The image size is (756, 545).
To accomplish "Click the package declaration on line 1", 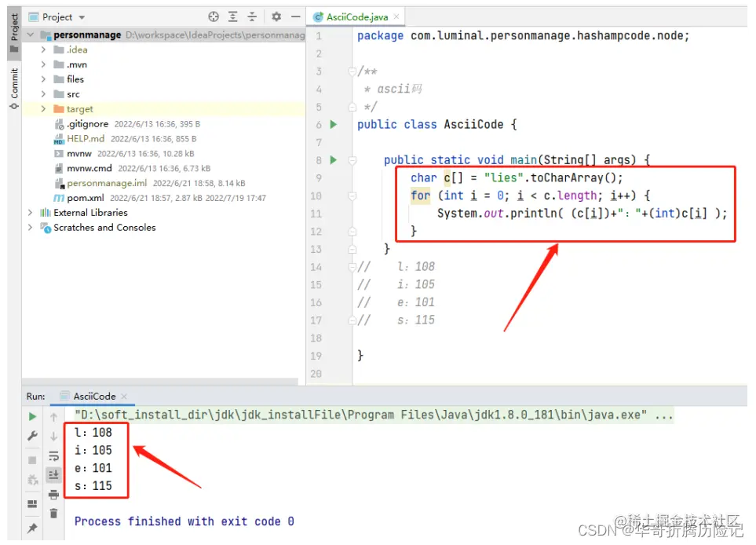I will tap(523, 35).
